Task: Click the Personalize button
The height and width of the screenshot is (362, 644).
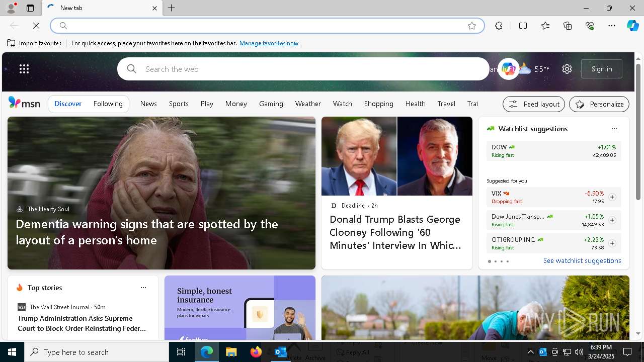Action: click(x=599, y=104)
